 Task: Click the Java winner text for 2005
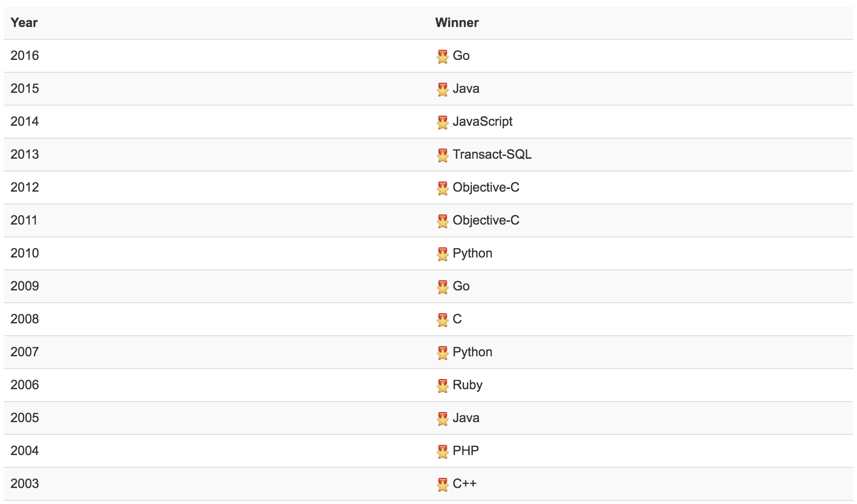[x=466, y=418]
